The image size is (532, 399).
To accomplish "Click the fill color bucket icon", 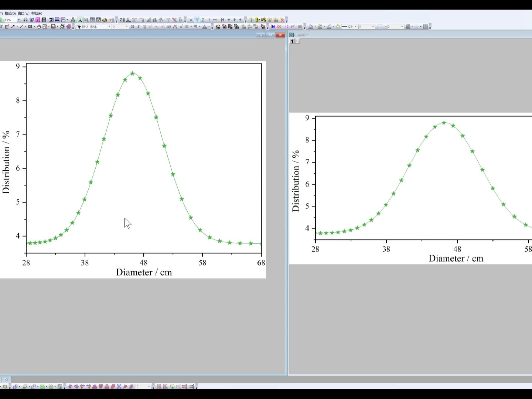I will point(311,26).
